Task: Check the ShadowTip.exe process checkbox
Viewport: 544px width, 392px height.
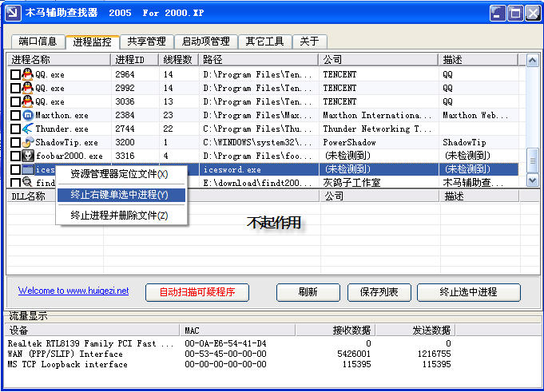Action: coord(15,142)
